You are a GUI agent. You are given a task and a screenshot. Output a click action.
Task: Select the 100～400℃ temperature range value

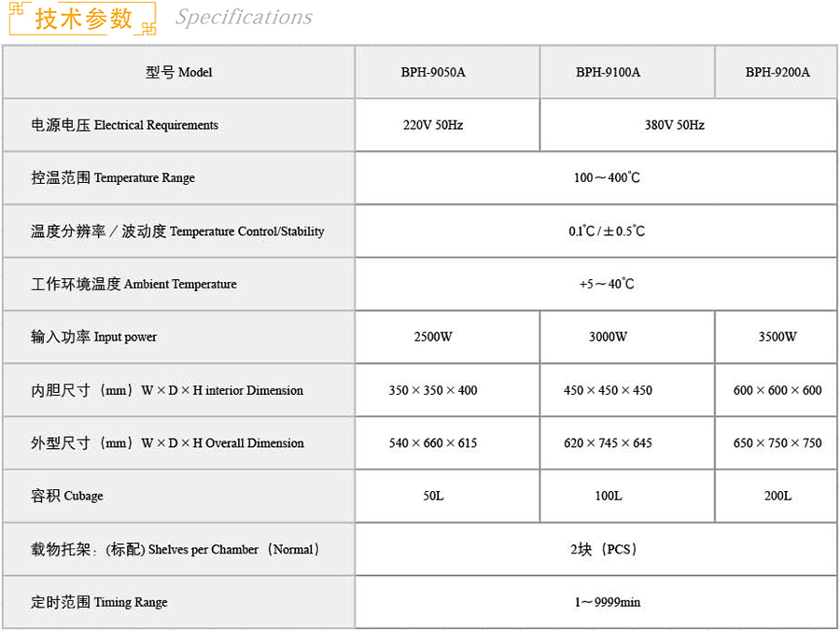pyautogui.click(x=607, y=177)
